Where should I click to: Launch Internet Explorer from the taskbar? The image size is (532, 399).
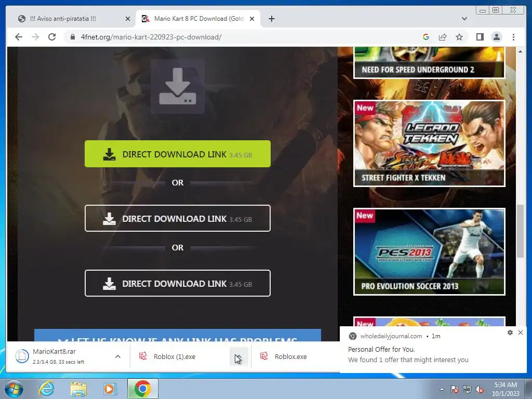click(x=46, y=389)
